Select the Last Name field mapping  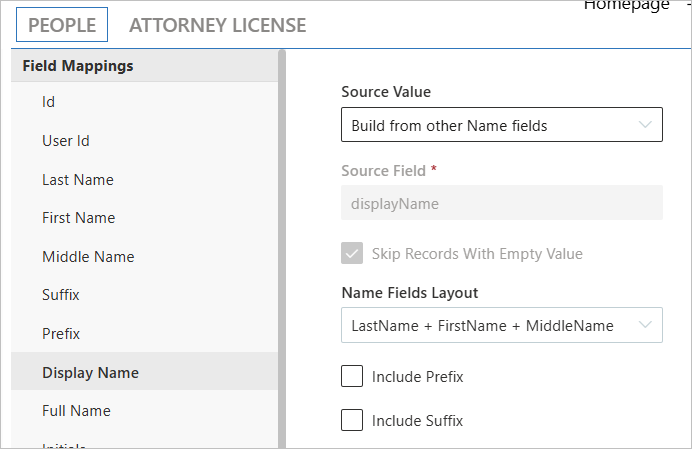(x=144, y=180)
